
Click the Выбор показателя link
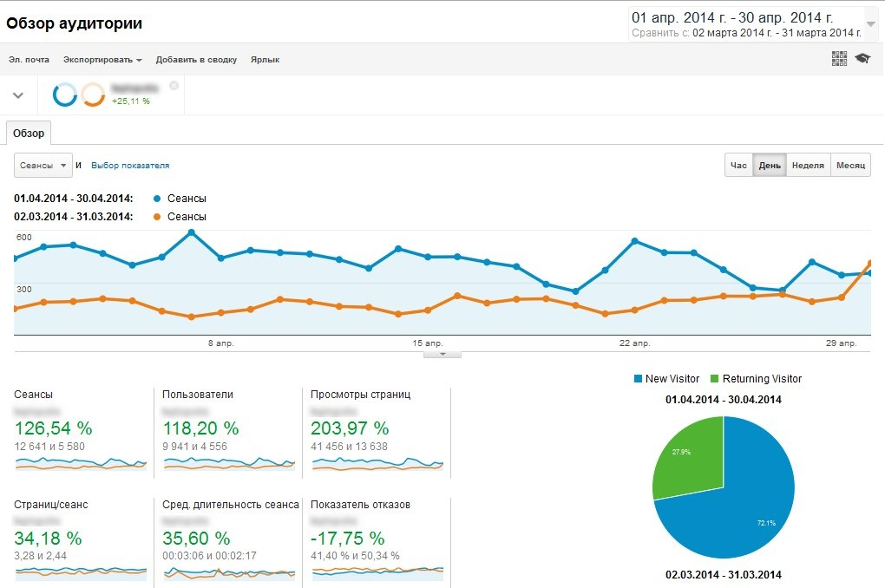point(130,165)
